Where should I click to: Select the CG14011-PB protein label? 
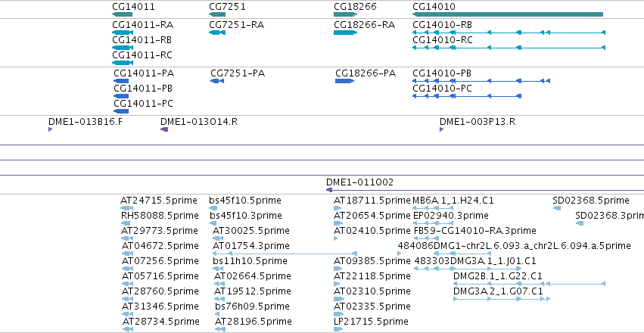143,89
